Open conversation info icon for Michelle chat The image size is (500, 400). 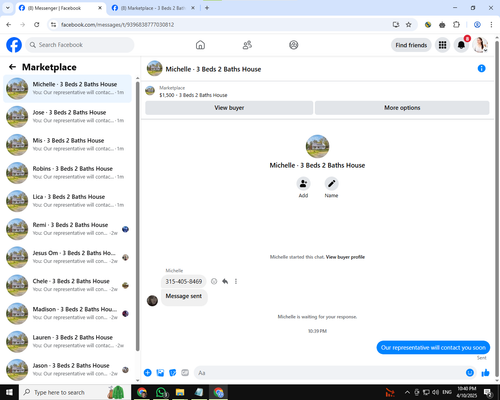point(481,68)
